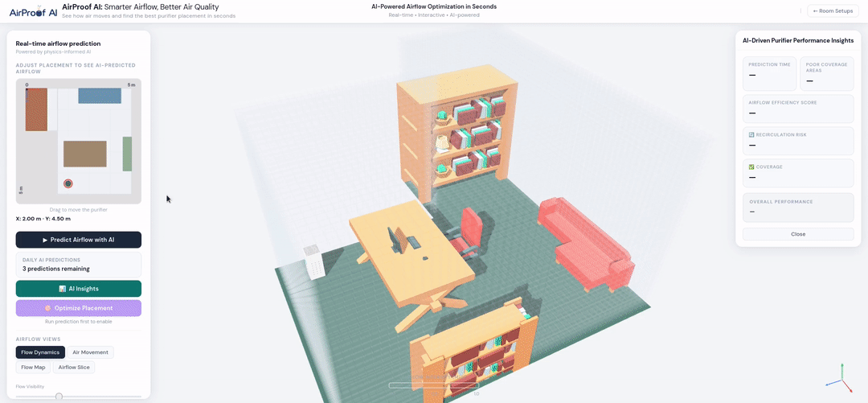Click 'Real-time • Interactive • AI-powered' tagline

[434, 15]
